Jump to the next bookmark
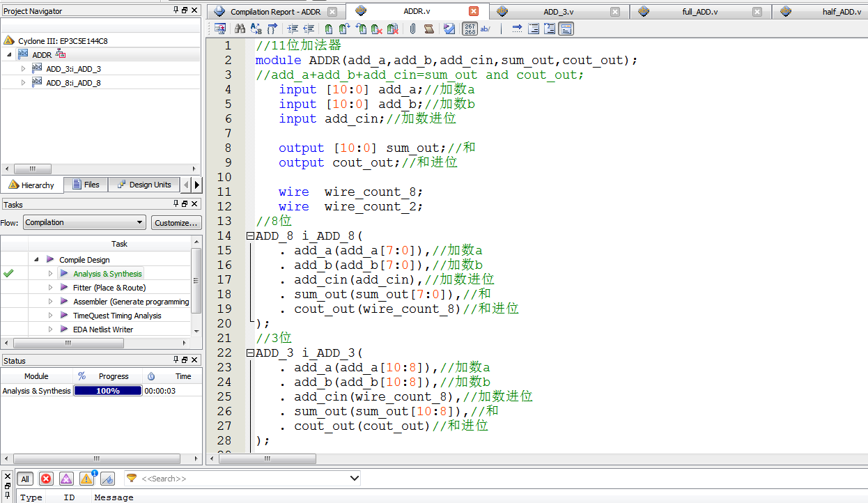This screenshot has width=868, height=503. coord(344,29)
